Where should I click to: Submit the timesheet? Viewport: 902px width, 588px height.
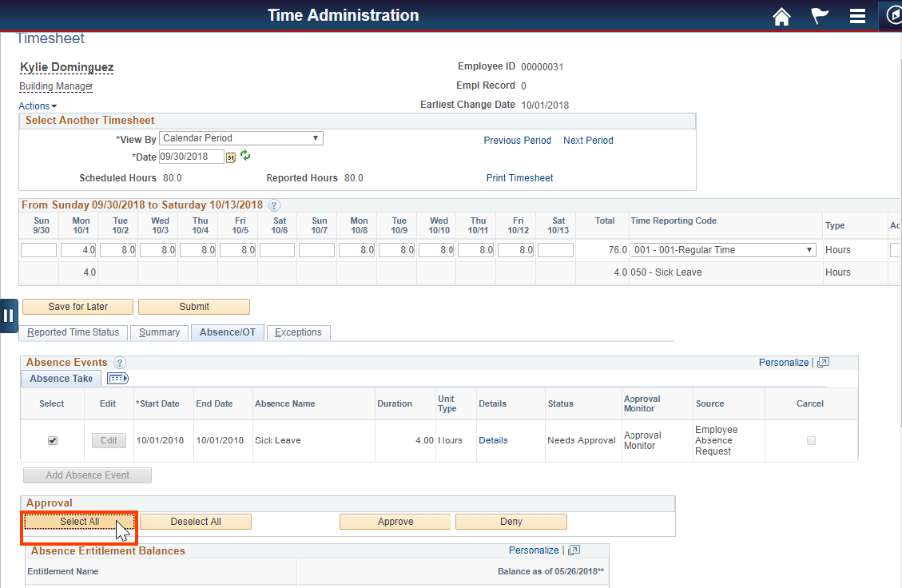pyautogui.click(x=194, y=306)
